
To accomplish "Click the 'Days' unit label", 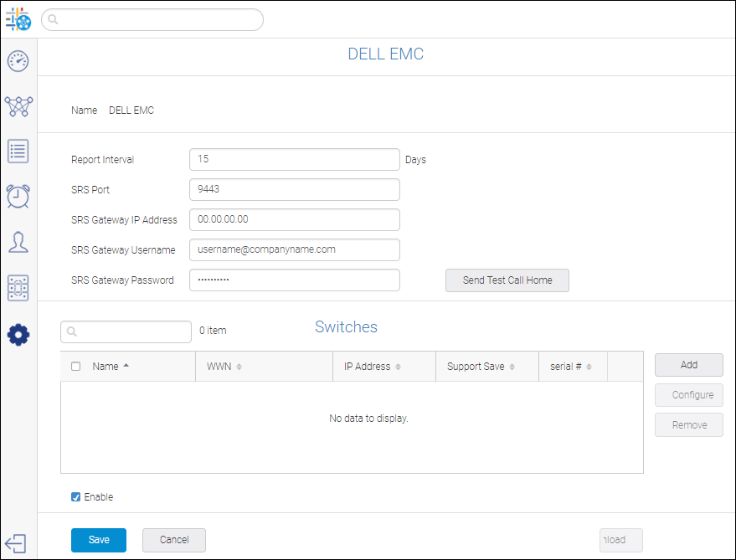I will [x=416, y=160].
